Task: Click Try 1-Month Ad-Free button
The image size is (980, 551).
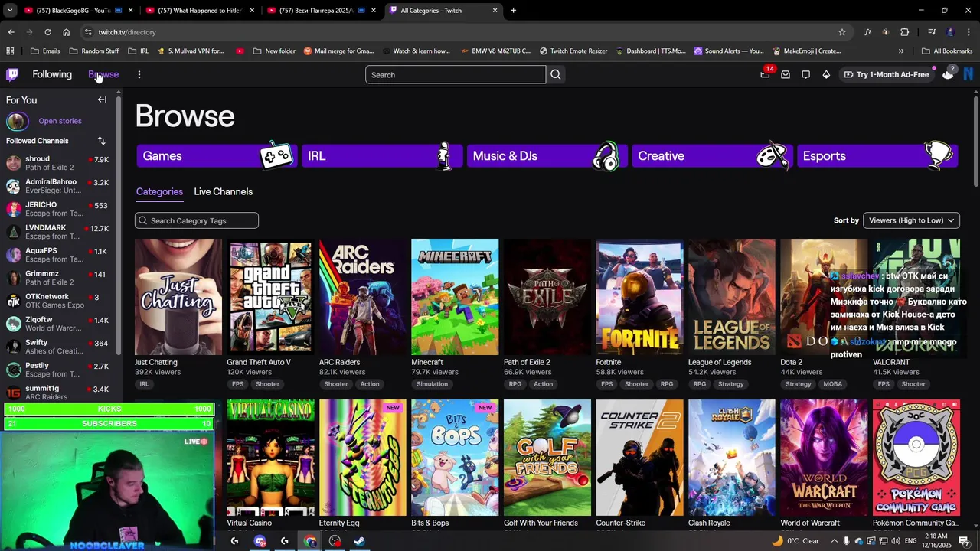Action: click(887, 74)
